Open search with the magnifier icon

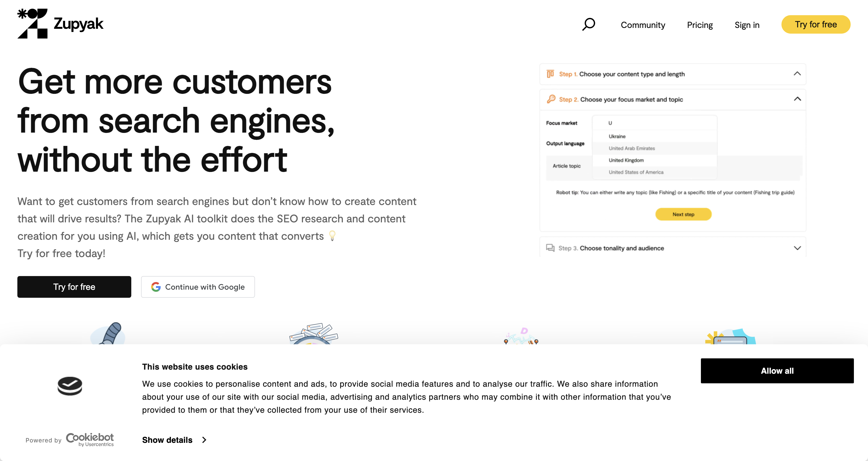pos(589,24)
